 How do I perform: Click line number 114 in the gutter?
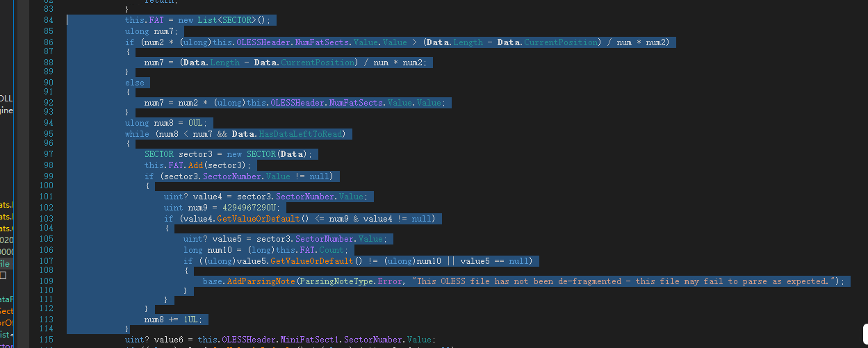(46, 329)
